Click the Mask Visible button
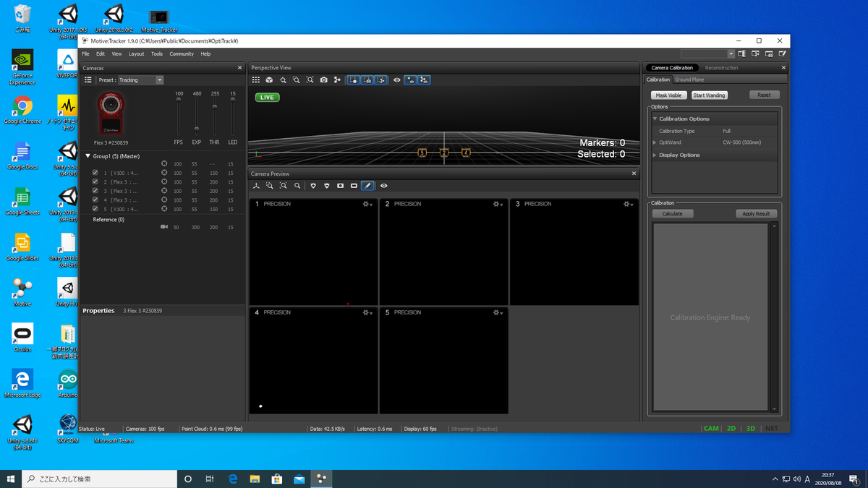The image size is (868, 488). pyautogui.click(x=668, y=95)
